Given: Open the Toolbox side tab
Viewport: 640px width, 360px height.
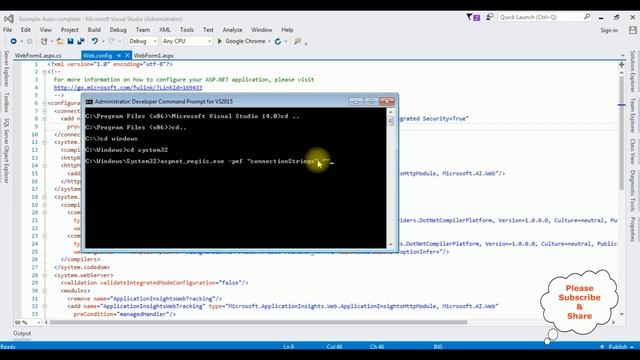Looking at the screenshot, I should [6, 102].
